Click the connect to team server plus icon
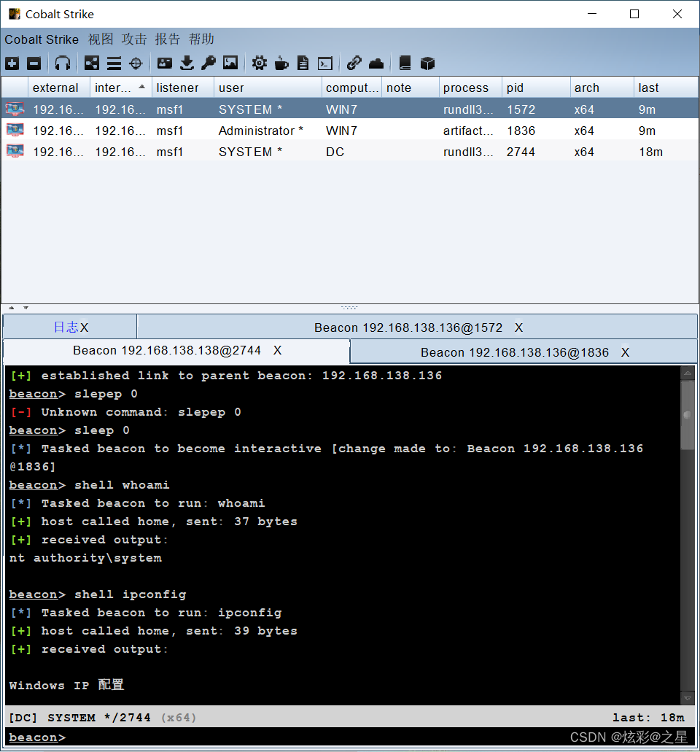Image resolution: width=700 pixels, height=752 pixels. pyautogui.click(x=12, y=63)
